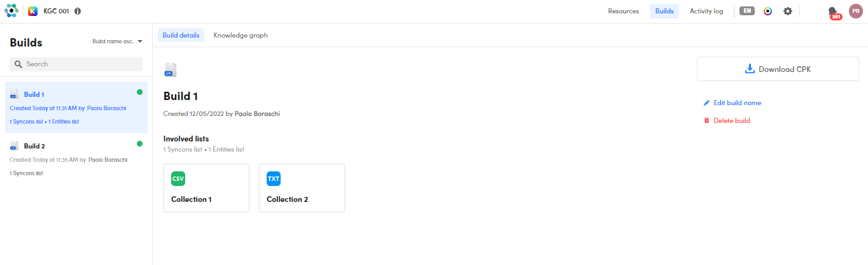
Task: Click the green status dot of Build 2
Action: pyautogui.click(x=139, y=144)
